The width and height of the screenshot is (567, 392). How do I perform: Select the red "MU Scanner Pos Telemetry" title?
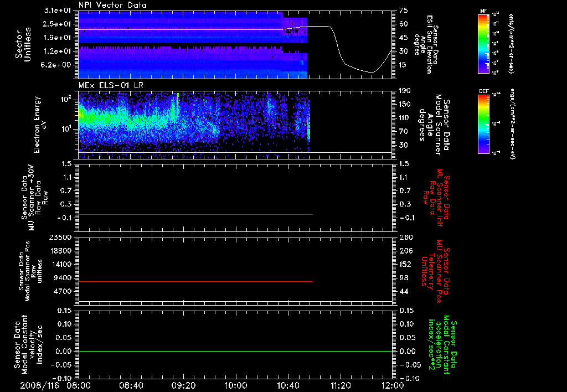pyautogui.click(x=435, y=271)
